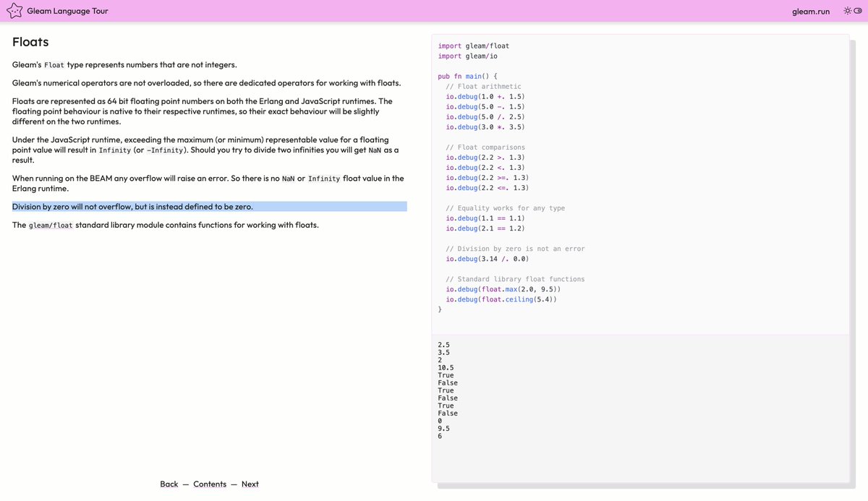Click the 'io.debug(3.14 /. 0.0)' line
Viewport: 868px width, 501px height.
point(488,259)
